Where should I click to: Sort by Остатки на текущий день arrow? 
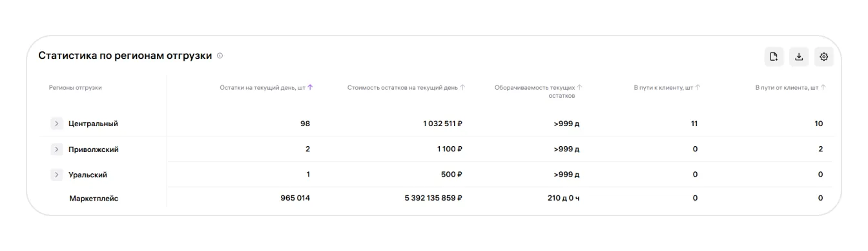[x=310, y=87]
